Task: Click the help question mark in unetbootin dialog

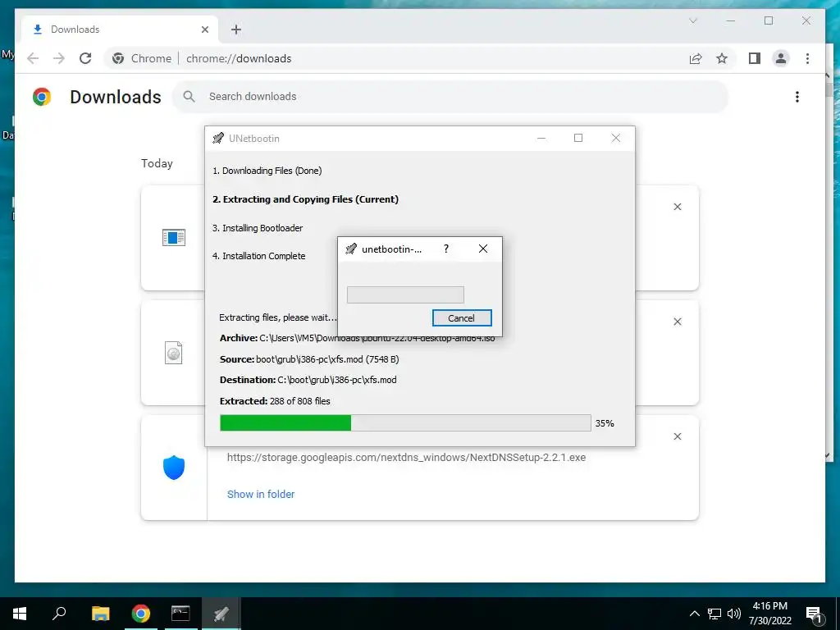Action: tap(445, 249)
